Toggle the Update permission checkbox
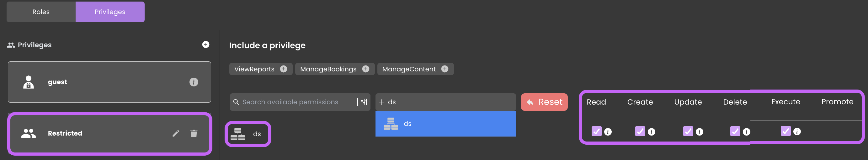Screen dimensions: 868x160 pyautogui.click(x=688, y=131)
